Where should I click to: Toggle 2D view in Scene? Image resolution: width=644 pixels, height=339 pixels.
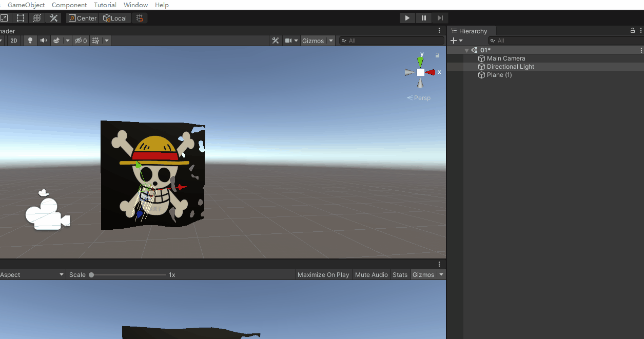(x=14, y=41)
